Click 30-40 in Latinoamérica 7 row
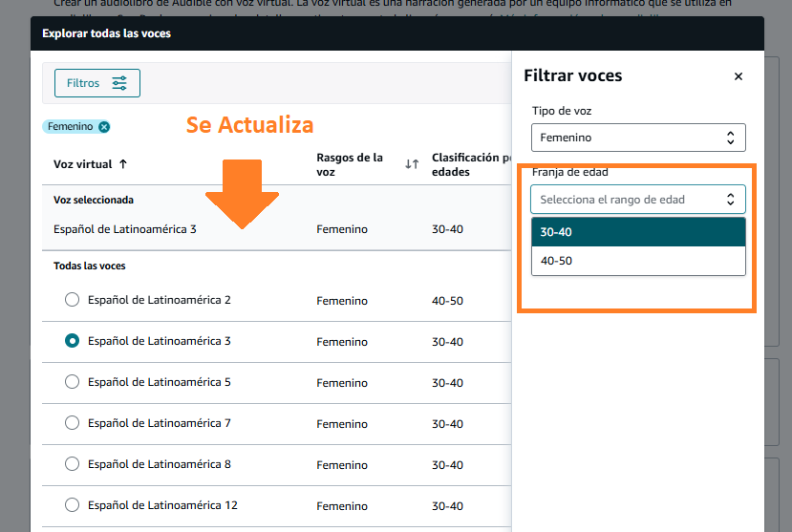792x532 pixels. tap(447, 424)
